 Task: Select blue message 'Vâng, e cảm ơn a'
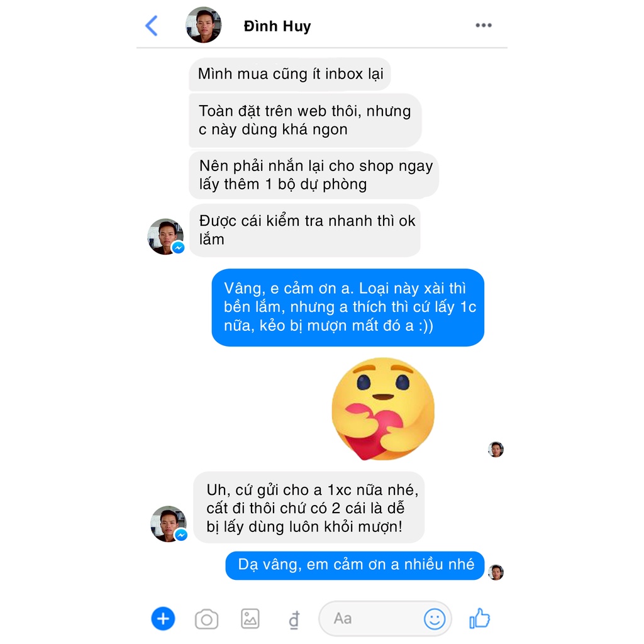348,307
